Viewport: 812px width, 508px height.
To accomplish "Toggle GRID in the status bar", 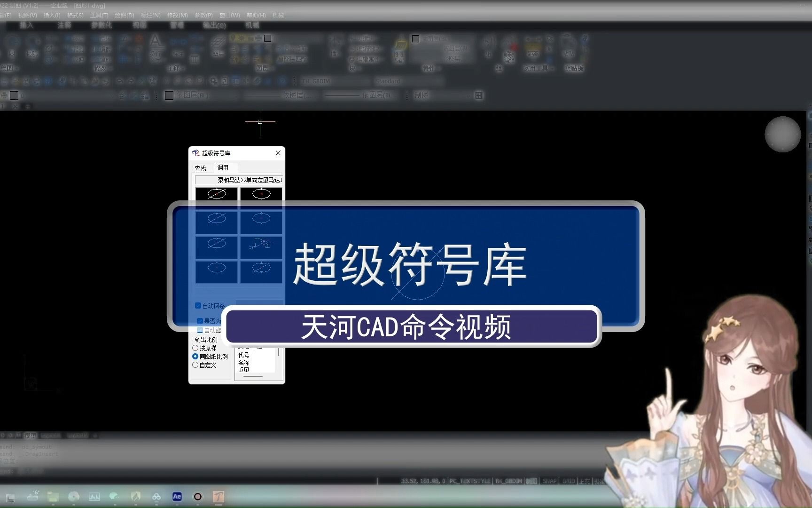I will click(569, 481).
